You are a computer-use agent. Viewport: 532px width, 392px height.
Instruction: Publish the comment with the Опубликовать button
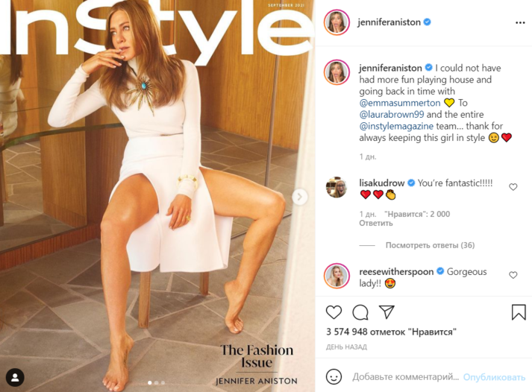tap(494, 377)
